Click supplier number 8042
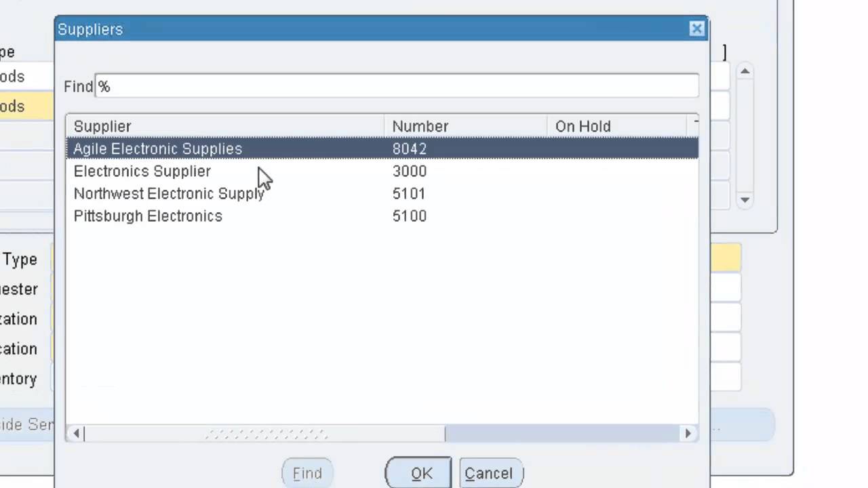 410,148
